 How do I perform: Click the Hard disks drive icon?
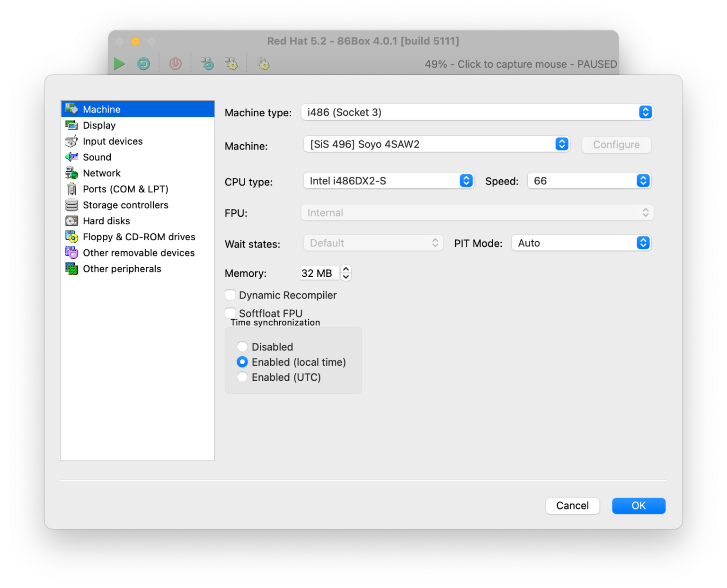point(71,221)
